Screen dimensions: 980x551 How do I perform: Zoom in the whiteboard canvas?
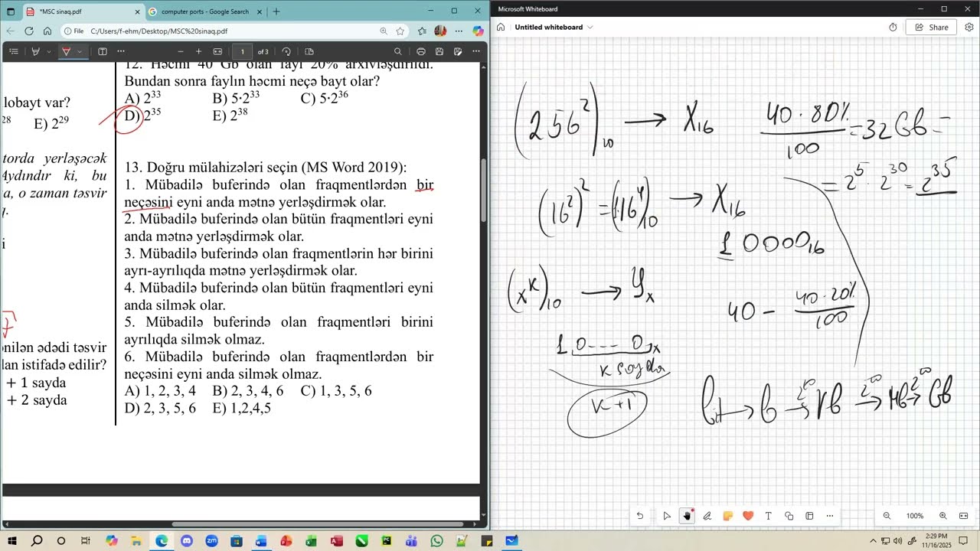[943, 516]
